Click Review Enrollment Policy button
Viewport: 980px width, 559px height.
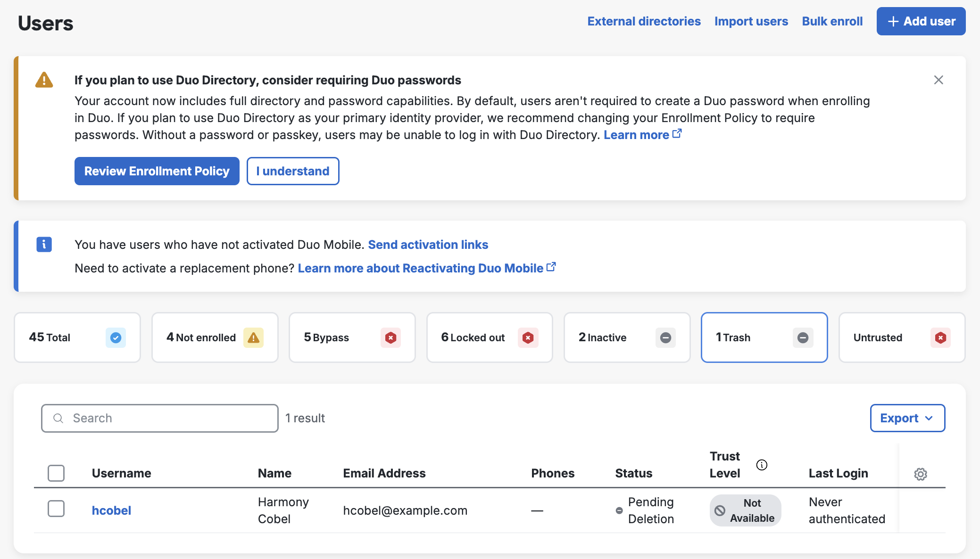(x=157, y=171)
